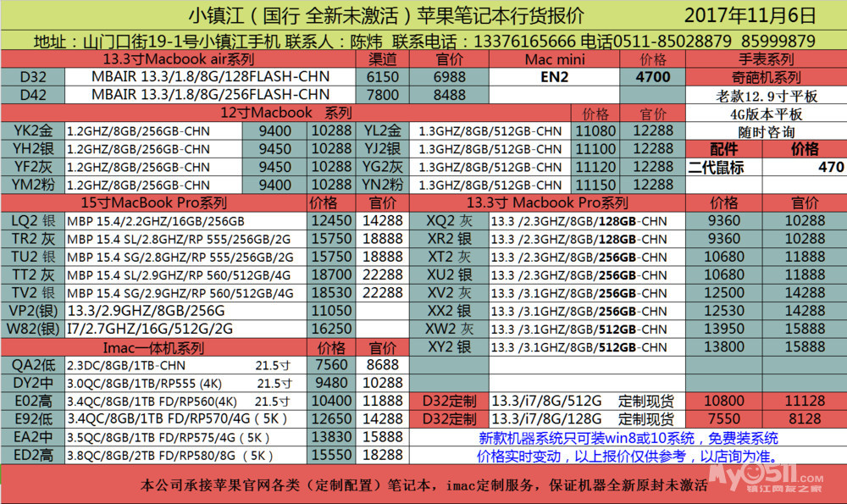847x504 pixels.
Task: Select the "LQ2 银" model cell
Action: [33, 221]
